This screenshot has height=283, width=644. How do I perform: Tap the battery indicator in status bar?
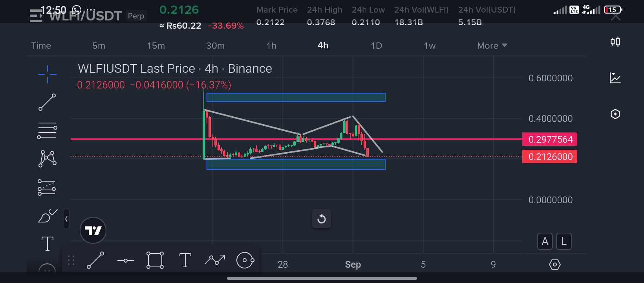pos(613,10)
